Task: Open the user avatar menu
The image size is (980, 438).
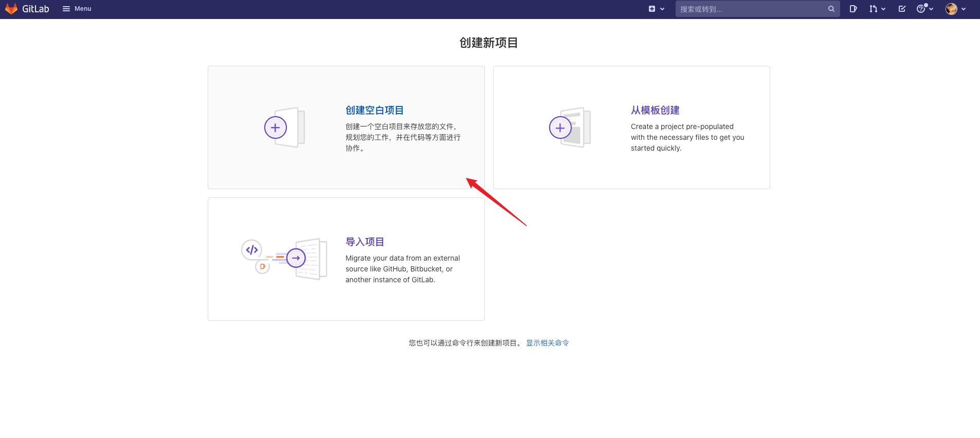Action: click(956, 9)
